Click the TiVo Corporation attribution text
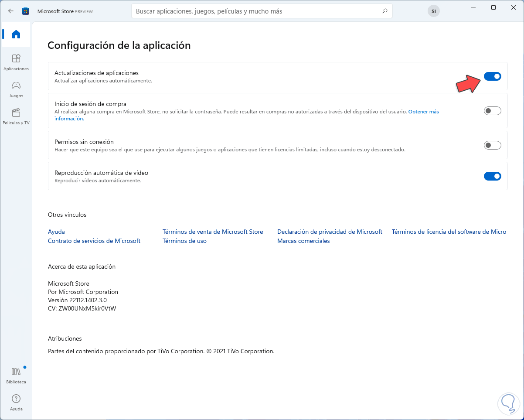The image size is (524, 420). click(x=161, y=351)
